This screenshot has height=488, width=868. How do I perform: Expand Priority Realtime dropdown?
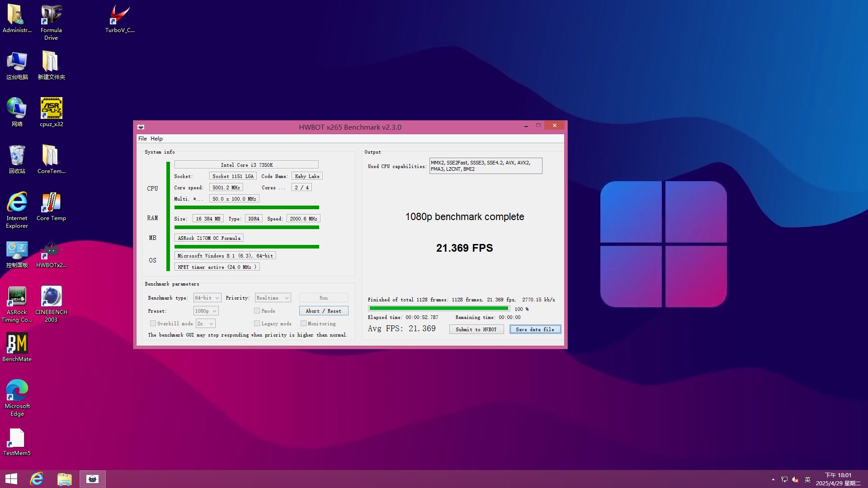[x=273, y=298]
